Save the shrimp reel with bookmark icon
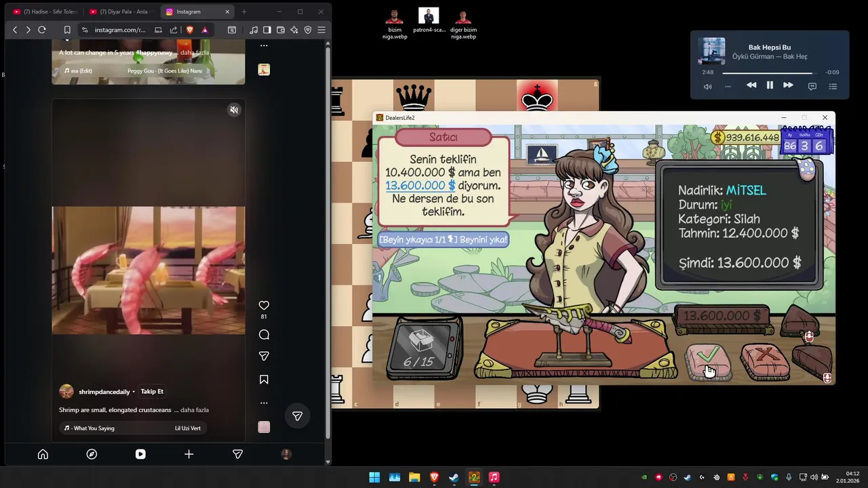 [x=264, y=380]
